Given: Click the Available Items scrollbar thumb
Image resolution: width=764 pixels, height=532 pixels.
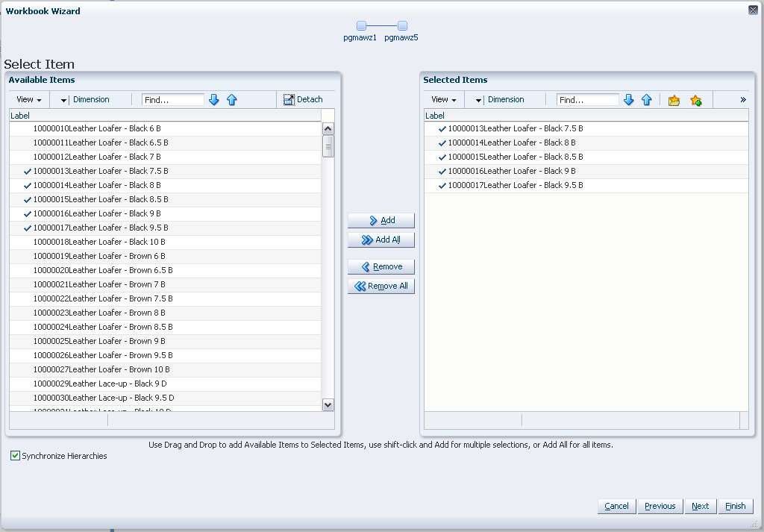Looking at the screenshot, I should (x=328, y=146).
